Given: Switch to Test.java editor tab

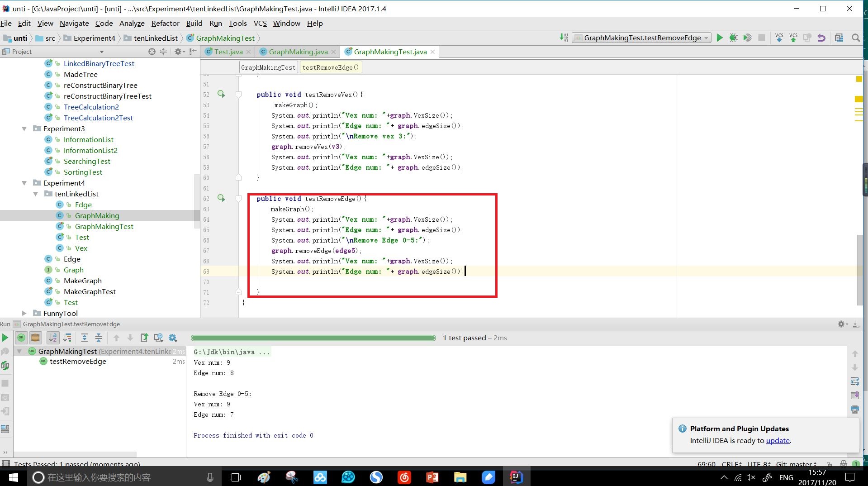Looking at the screenshot, I should [x=228, y=52].
